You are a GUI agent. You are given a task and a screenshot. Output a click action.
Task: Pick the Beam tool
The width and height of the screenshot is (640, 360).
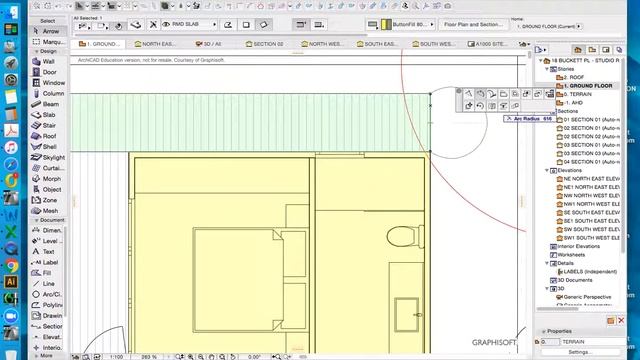point(48,104)
